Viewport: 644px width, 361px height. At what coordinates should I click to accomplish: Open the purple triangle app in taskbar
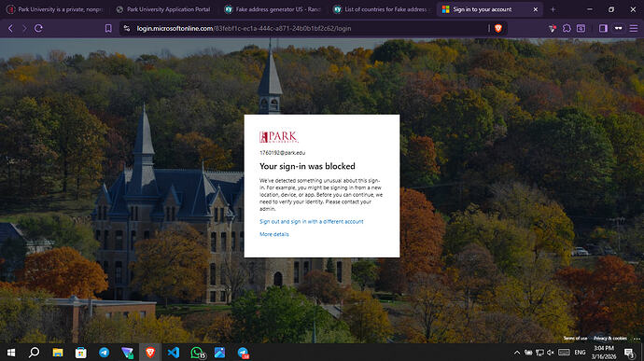coord(127,353)
